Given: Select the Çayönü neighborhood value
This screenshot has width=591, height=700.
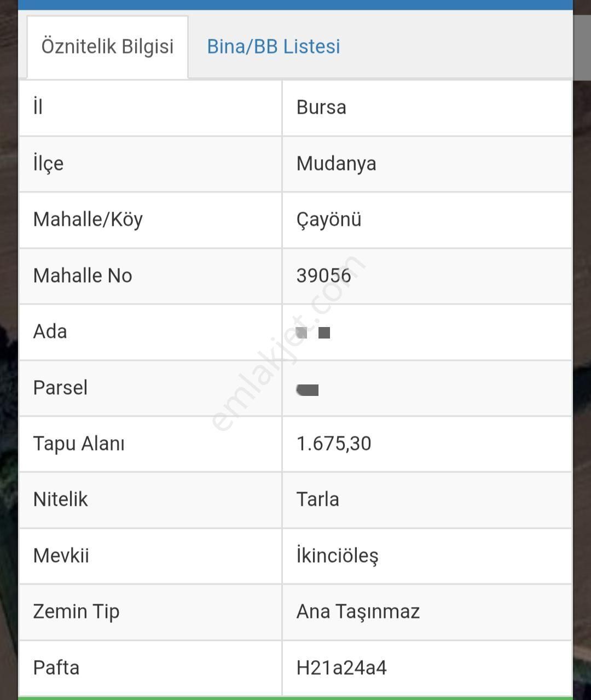Looking at the screenshot, I should 329,219.
